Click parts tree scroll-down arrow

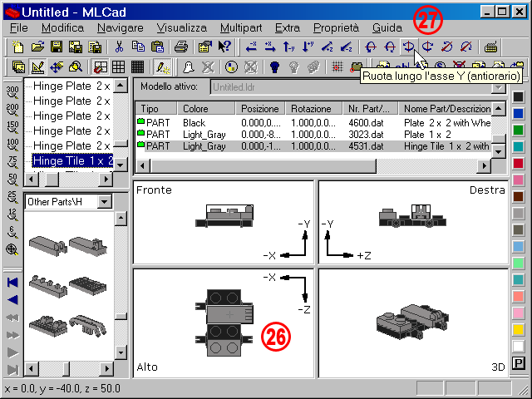[121, 165]
